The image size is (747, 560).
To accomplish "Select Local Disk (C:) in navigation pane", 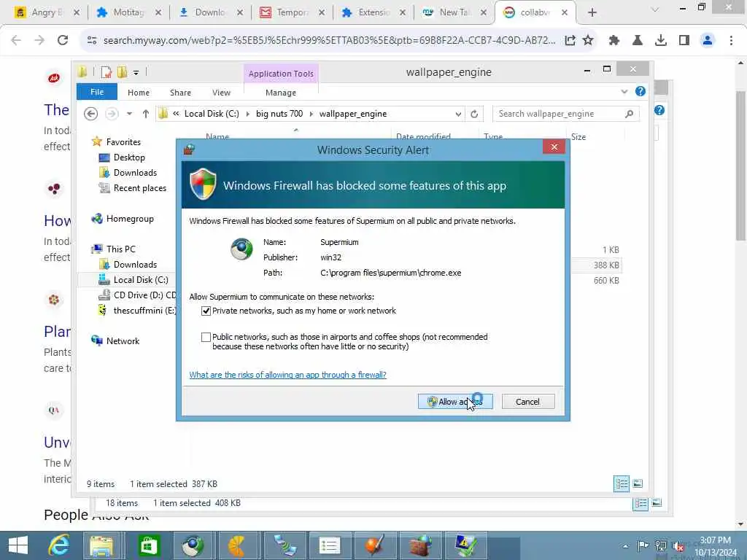I will pos(141,279).
